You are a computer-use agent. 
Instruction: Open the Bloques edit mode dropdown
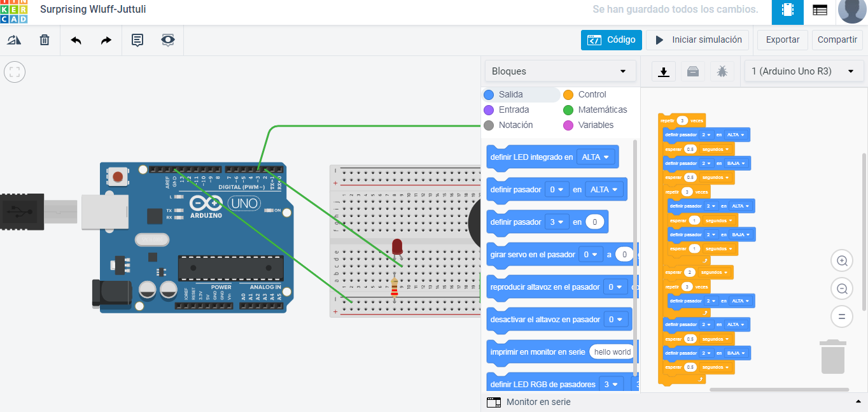coord(560,71)
